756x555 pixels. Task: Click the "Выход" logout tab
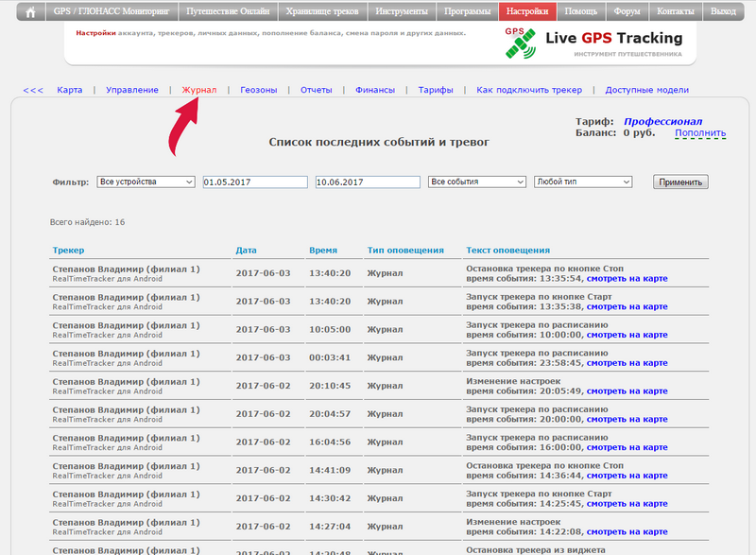723,12
